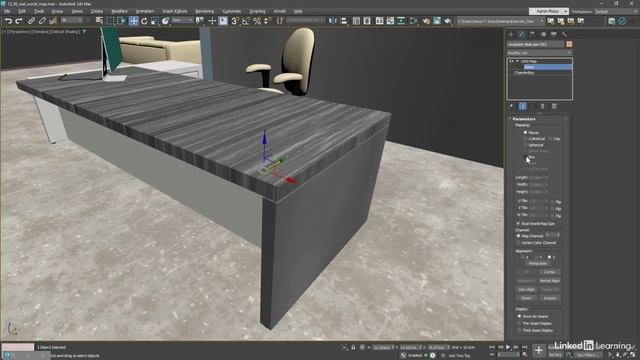This screenshot has height=360, width=640.
Task: Activate the Select and Rotate tool
Action: pyautogui.click(x=144, y=21)
